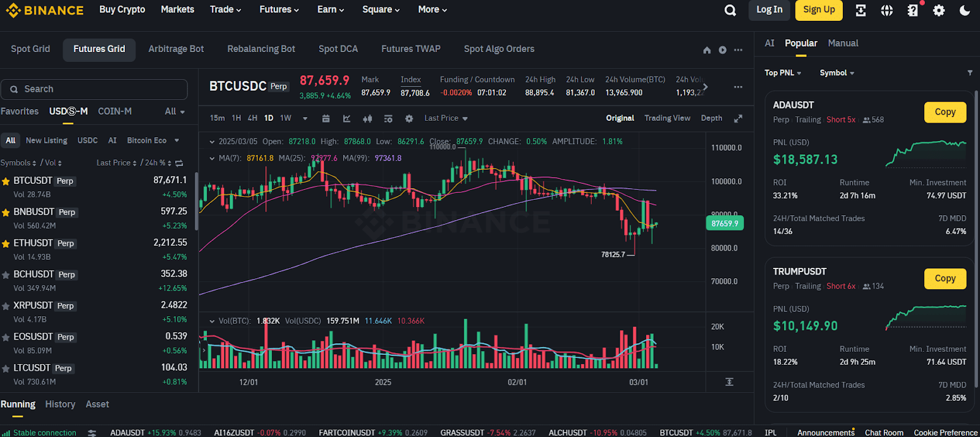Open the All dropdown beside COIN-M
The image size is (980, 437).
[x=175, y=112]
